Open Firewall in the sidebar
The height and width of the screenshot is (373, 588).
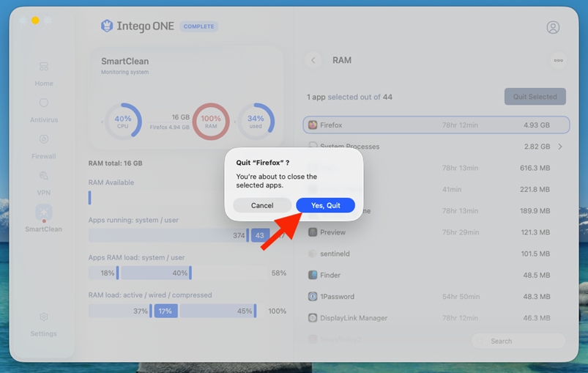coord(44,147)
